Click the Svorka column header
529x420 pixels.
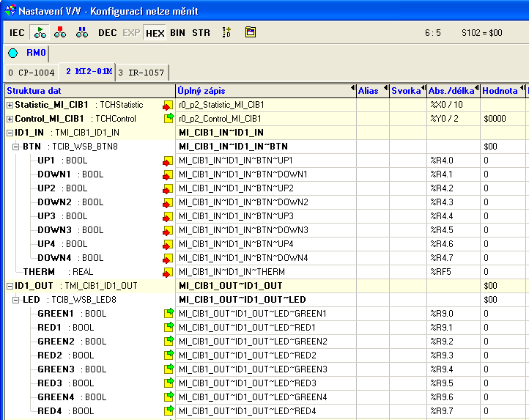(408, 91)
